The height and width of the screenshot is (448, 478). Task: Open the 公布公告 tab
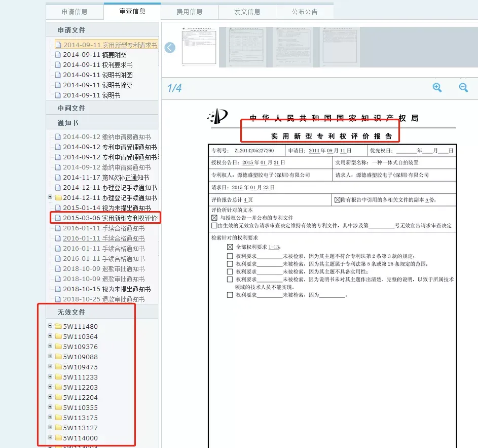click(x=305, y=12)
